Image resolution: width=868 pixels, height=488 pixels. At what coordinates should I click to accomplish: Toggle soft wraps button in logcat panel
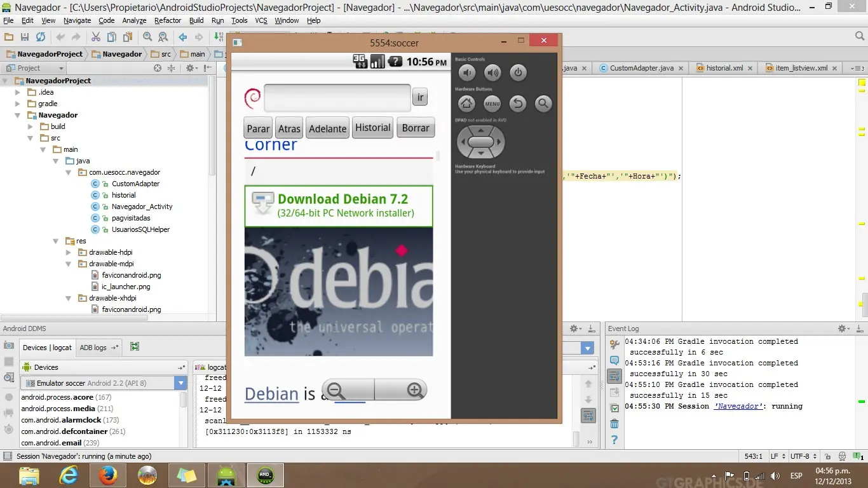point(588,416)
